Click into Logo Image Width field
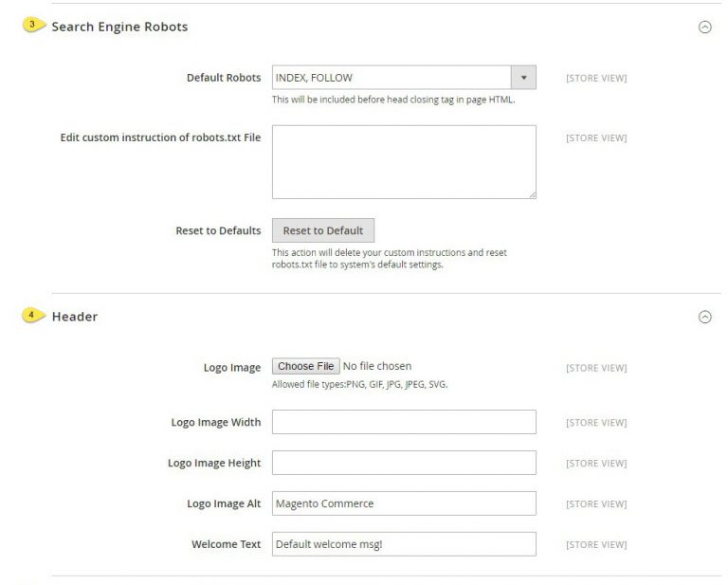Screen dimensions: 728x585 click(x=404, y=422)
